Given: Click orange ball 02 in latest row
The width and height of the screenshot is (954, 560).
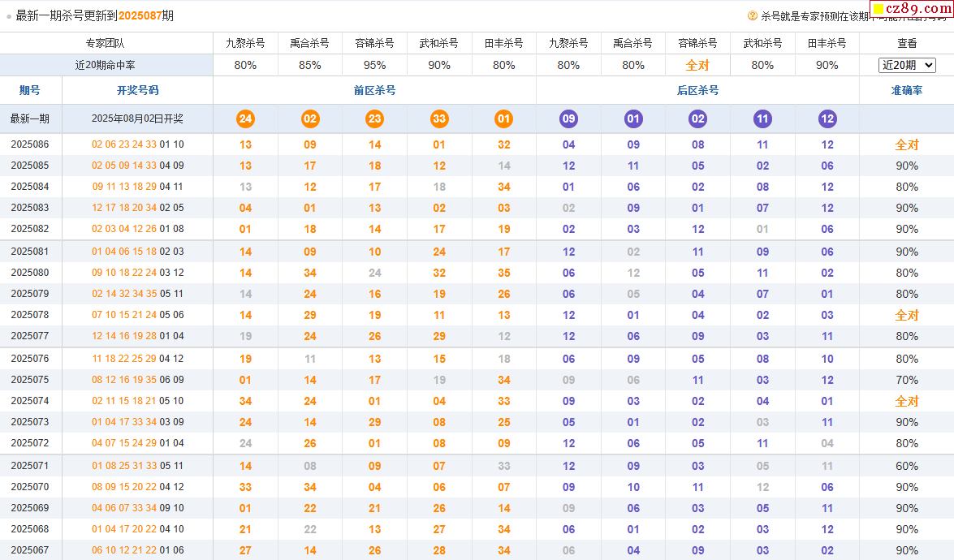Looking at the screenshot, I should click(310, 118).
